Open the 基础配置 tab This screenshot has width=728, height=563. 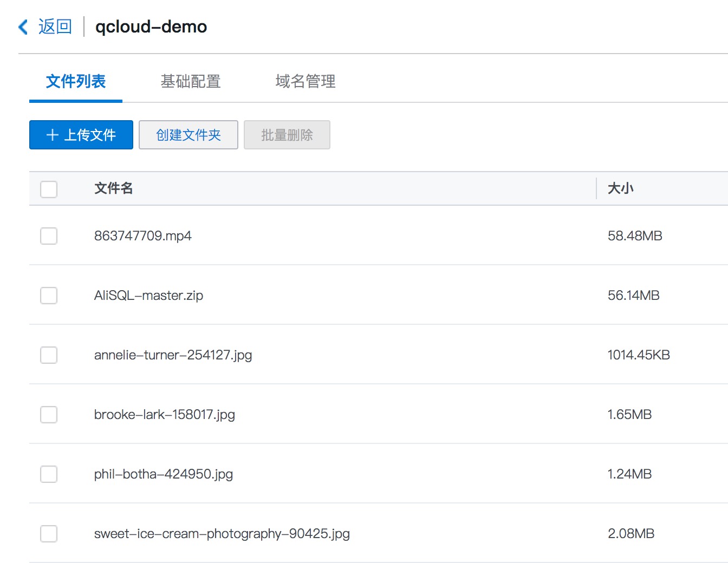pos(191,82)
